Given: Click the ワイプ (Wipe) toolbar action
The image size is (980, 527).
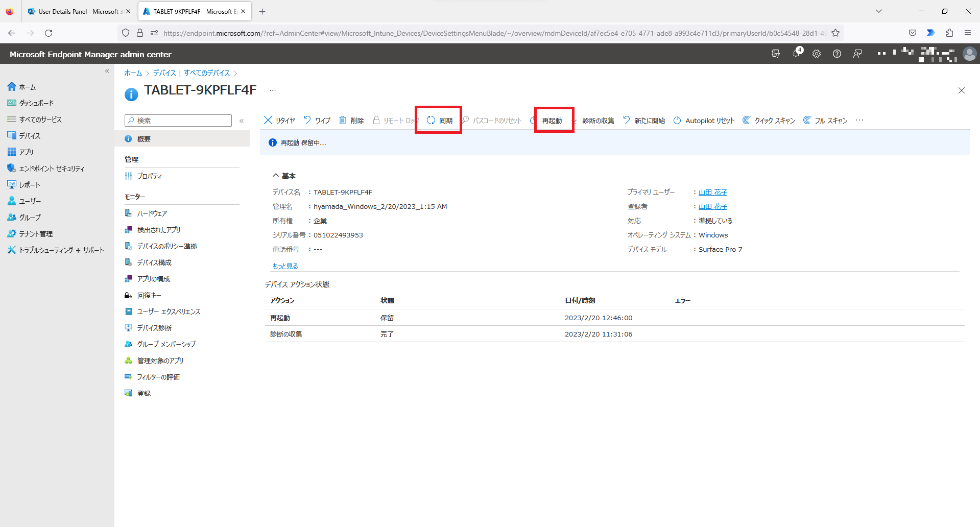Looking at the screenshot, I should (x=317, y=121).
